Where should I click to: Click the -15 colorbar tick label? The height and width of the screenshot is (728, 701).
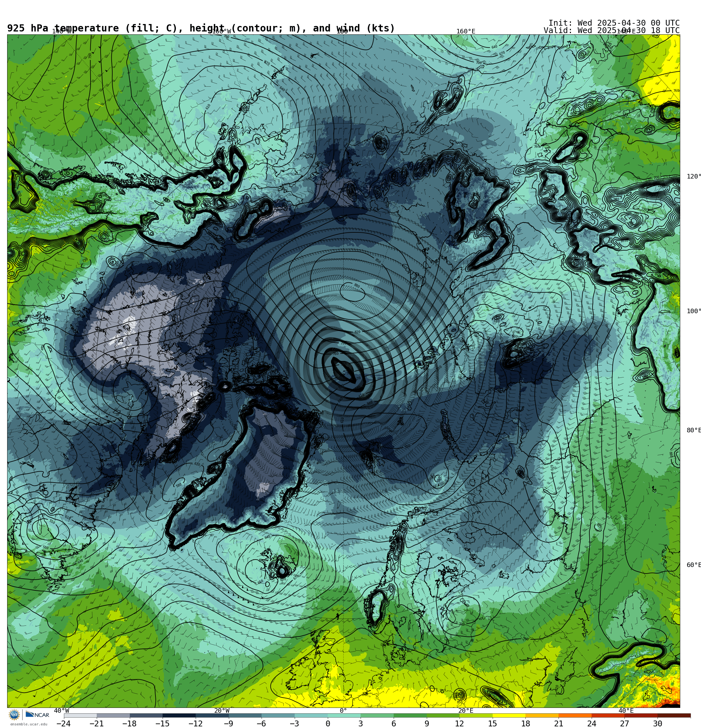click(x=162, y=723)
